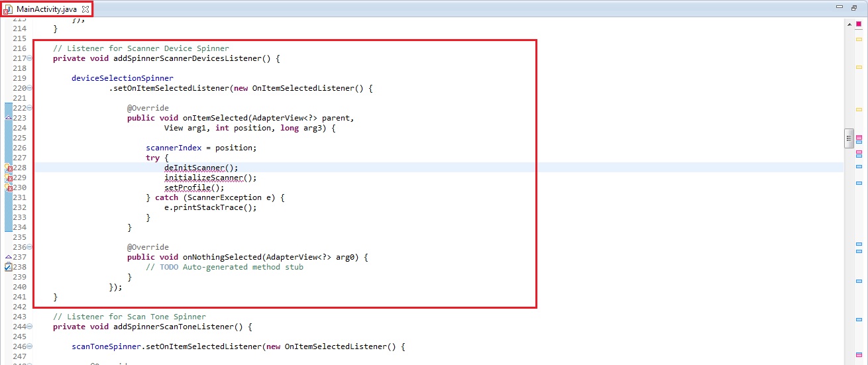Click the vertical scrollbar thumb

pos(848,138)
